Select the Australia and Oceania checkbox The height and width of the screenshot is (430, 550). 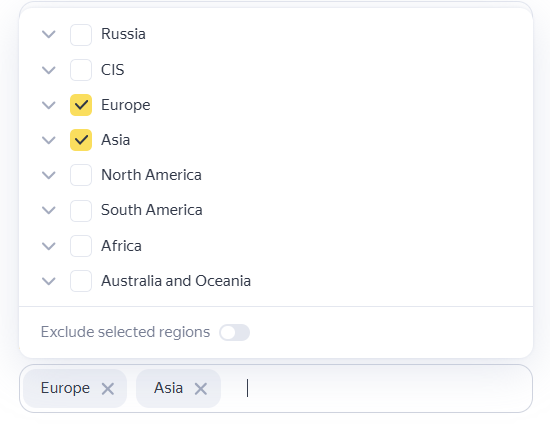[81, 281]
